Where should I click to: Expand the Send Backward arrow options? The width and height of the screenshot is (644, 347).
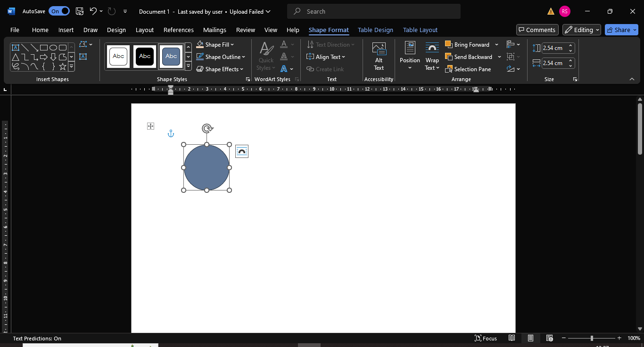point(499,57)
